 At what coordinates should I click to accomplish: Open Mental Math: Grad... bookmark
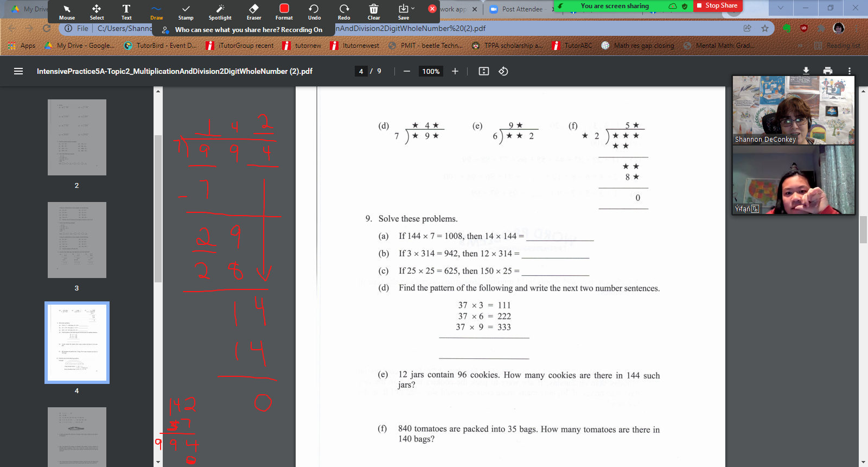[719, 46]
